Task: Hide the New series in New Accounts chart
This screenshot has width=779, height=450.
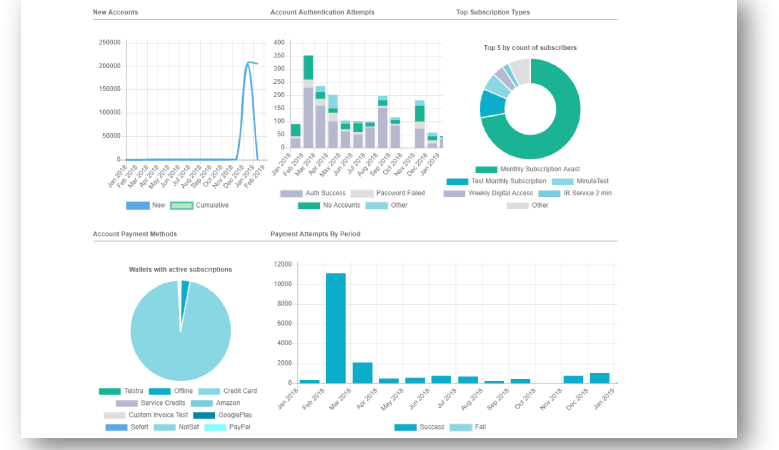Action: (149, 205)
